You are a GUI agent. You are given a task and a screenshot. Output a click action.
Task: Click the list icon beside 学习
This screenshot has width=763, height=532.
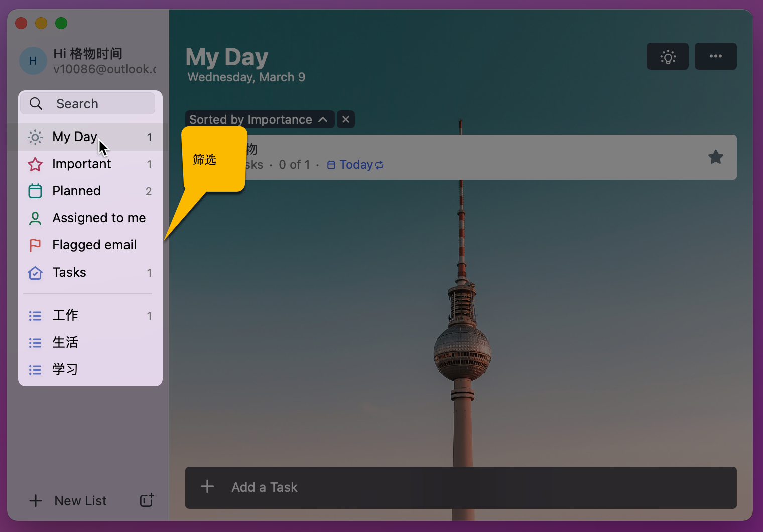(x=35, y=370)
